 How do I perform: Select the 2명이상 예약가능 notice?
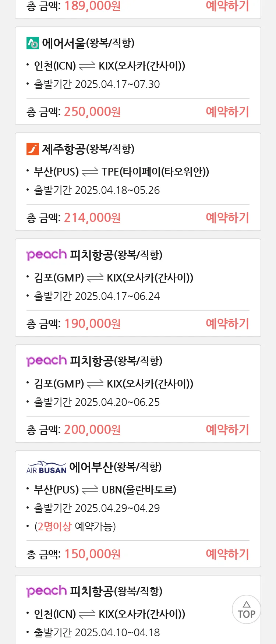point(75,527)
